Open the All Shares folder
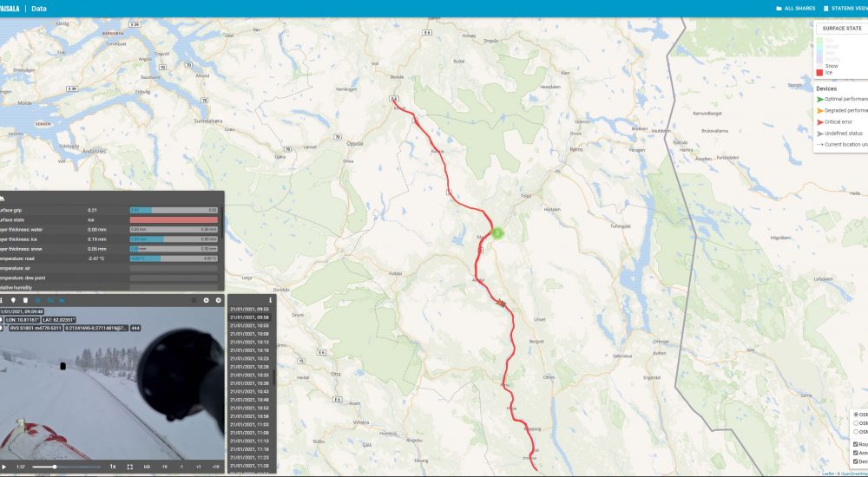 point(795,9)
